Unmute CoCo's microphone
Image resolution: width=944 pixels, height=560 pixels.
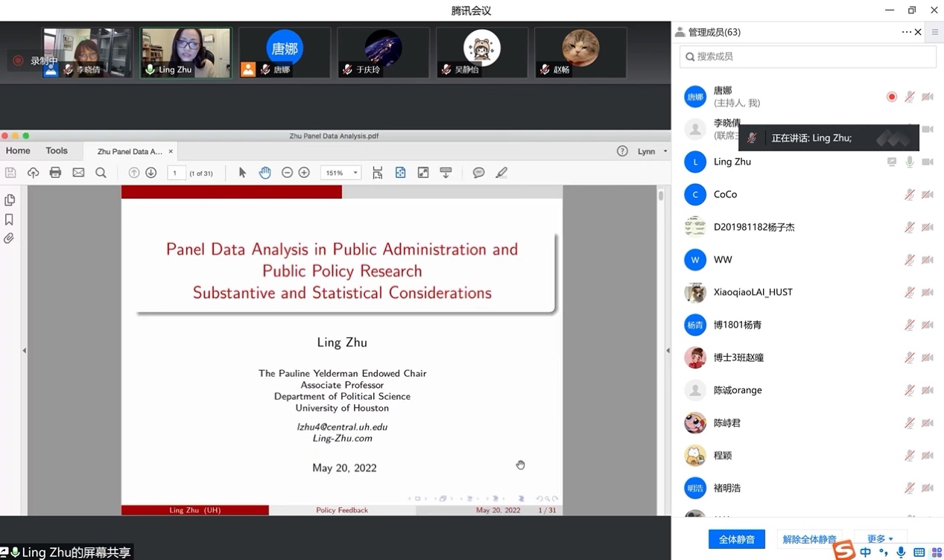point(909,194)
